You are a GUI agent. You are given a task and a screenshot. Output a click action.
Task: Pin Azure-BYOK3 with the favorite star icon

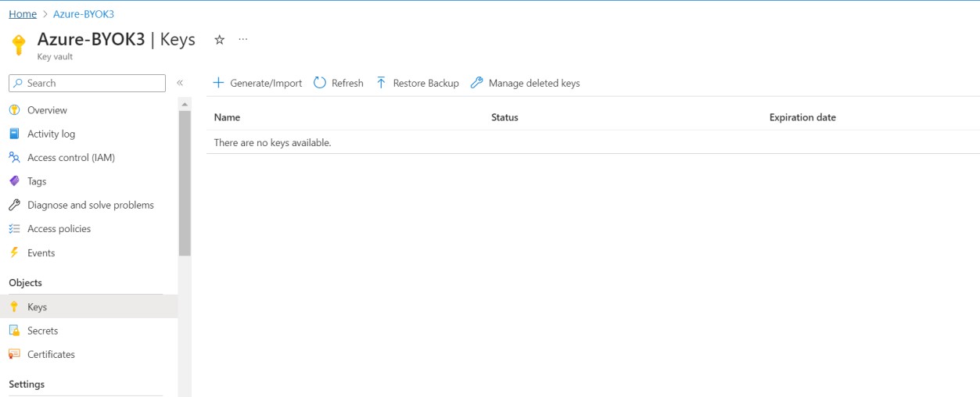point(220,40)
